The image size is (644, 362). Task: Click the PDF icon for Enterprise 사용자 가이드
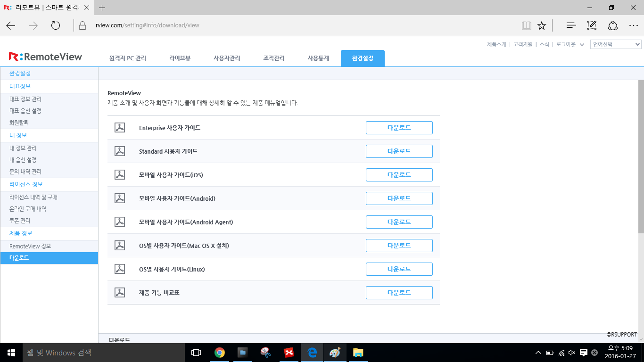[x=120, y=128]
